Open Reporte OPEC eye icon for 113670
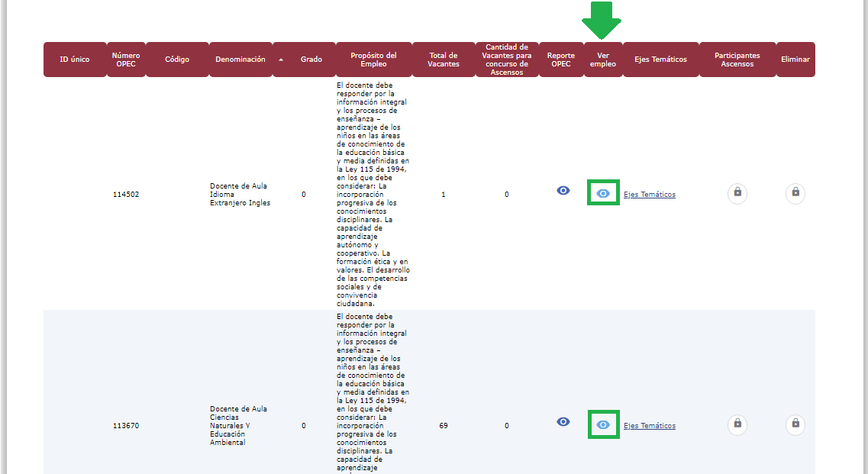 (x=563, y=421)
